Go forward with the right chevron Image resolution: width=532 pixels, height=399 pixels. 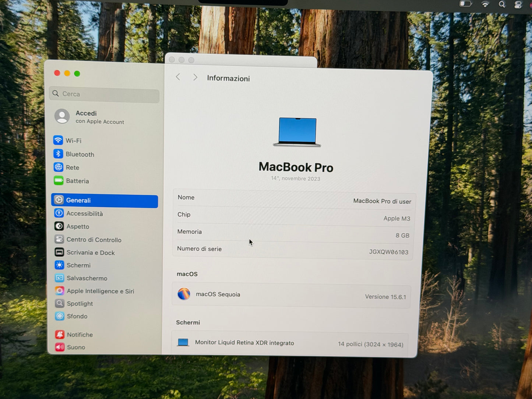195,77
